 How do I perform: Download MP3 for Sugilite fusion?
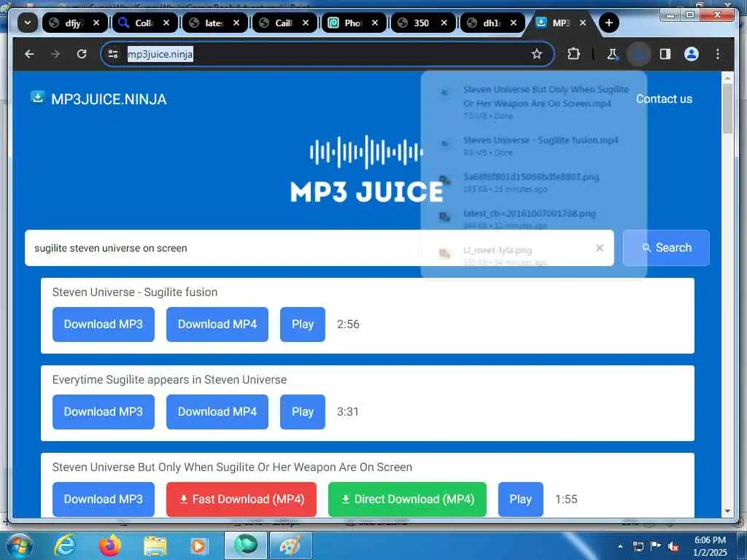104,324
